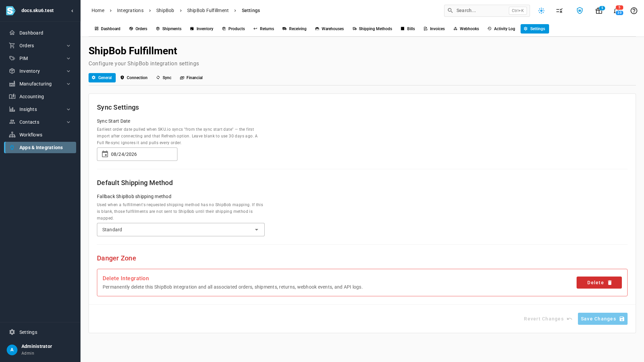
Task: Open Accounting in the sidebar
Action: 40,97
